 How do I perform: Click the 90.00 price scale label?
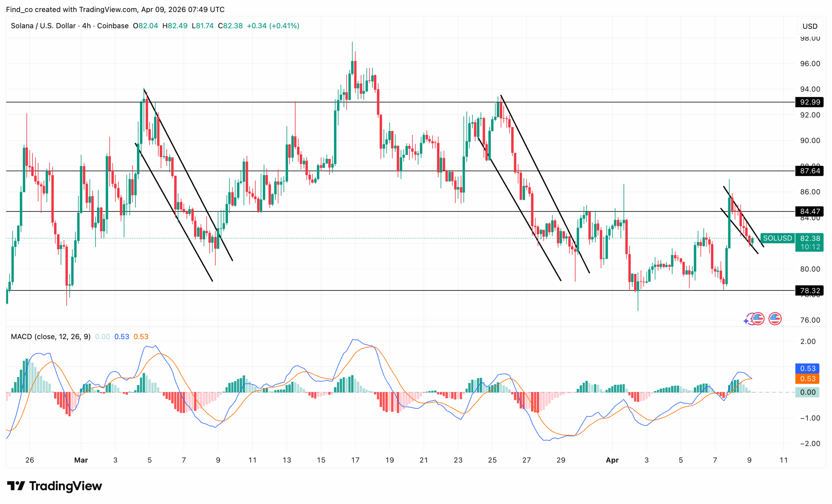coord(810,140)
